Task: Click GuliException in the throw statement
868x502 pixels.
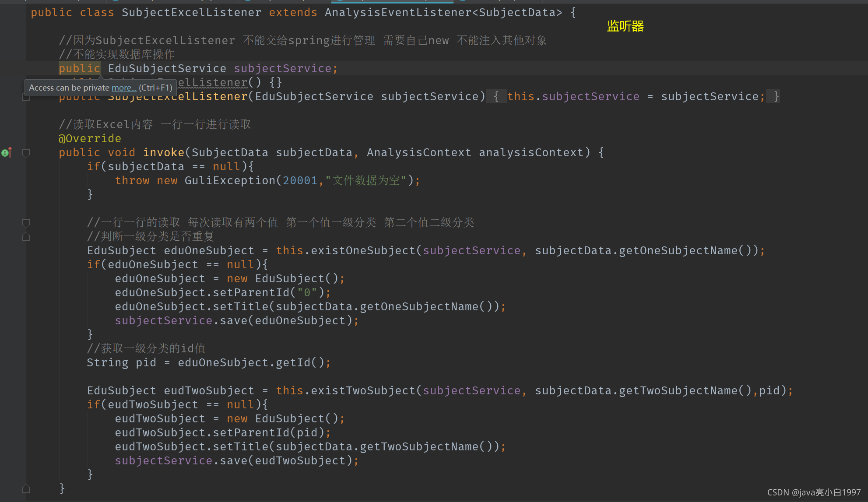Action: (229, 180)
